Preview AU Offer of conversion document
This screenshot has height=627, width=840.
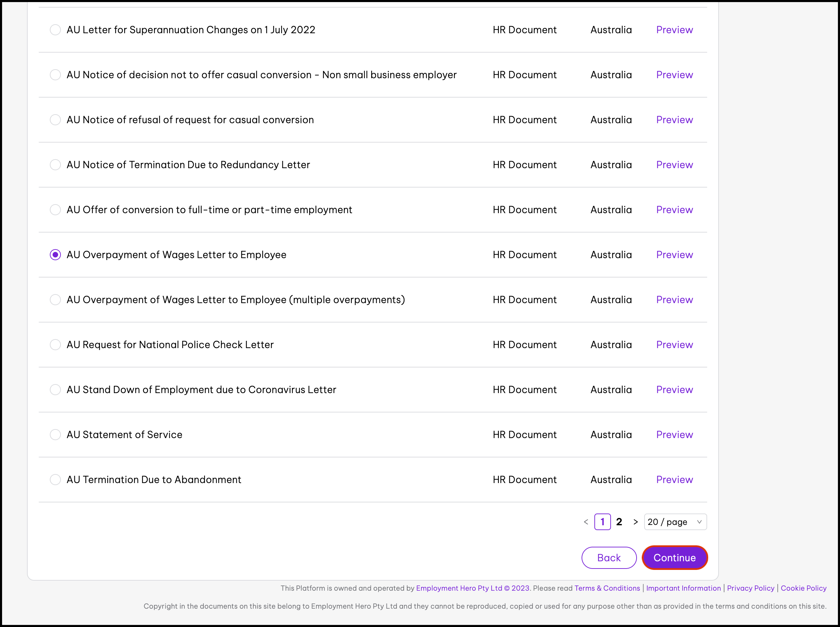[674, 210]
